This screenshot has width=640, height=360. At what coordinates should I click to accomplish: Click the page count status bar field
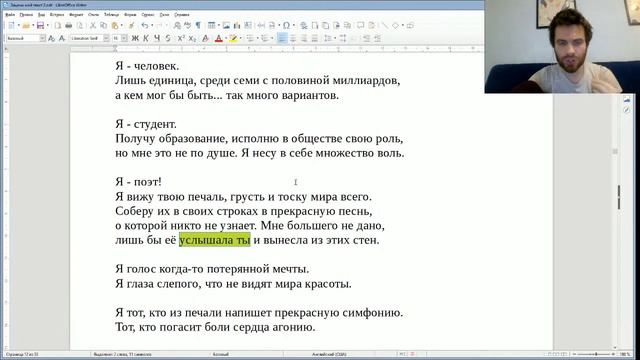22,354
